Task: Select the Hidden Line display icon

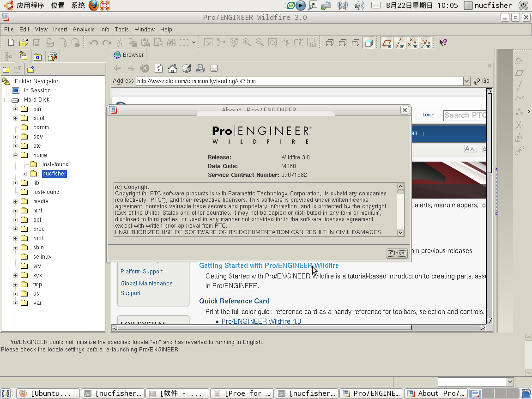Action: click(343, 43)
